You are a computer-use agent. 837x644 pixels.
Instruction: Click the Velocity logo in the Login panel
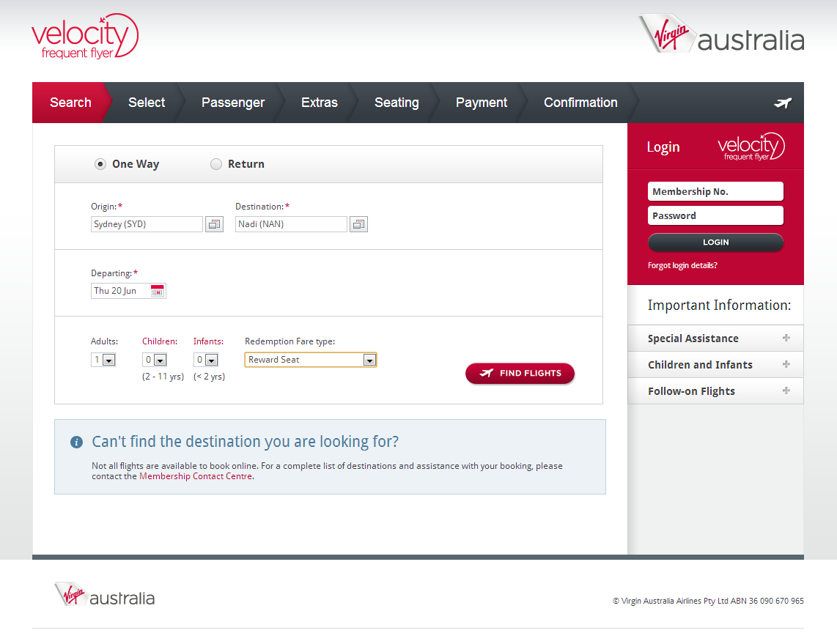(751, 147)
